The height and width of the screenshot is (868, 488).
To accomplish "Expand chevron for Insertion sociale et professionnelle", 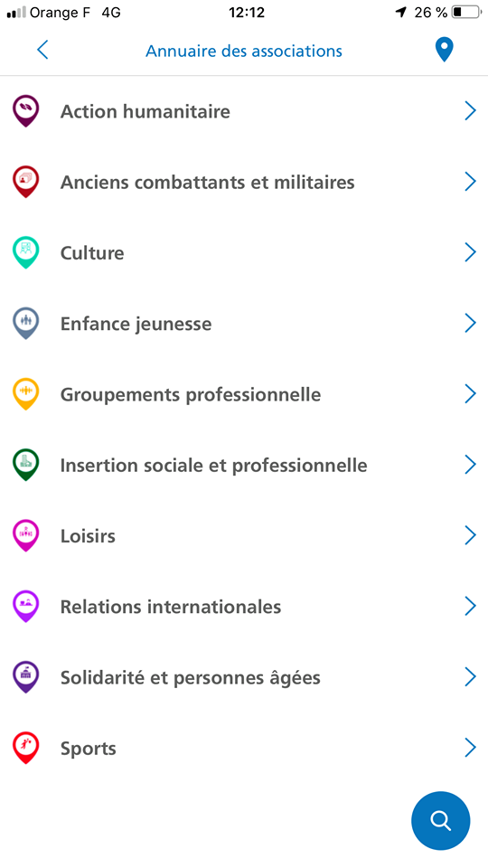I will click(x=470, y=465).
